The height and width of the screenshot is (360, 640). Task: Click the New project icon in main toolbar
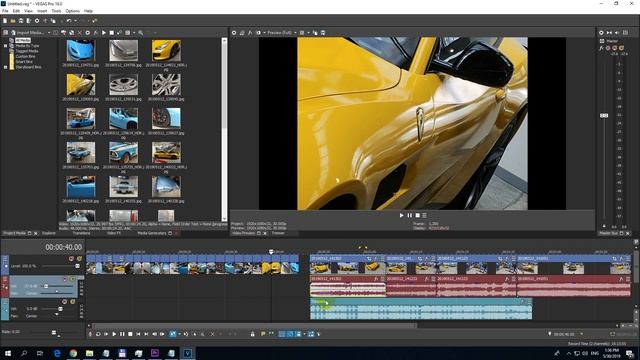[x=5, y=21]
